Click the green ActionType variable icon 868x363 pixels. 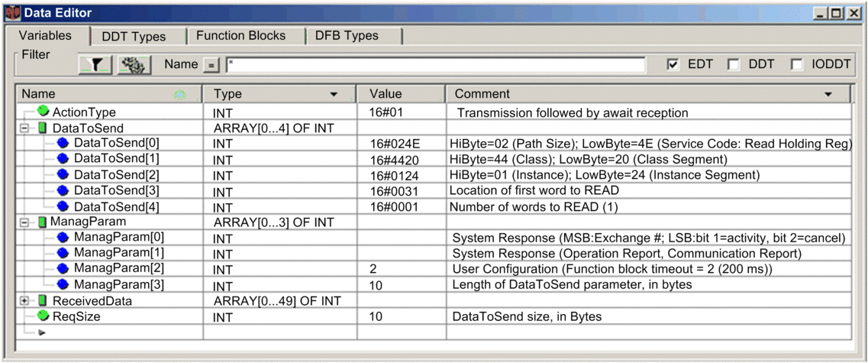coord(43,112)
